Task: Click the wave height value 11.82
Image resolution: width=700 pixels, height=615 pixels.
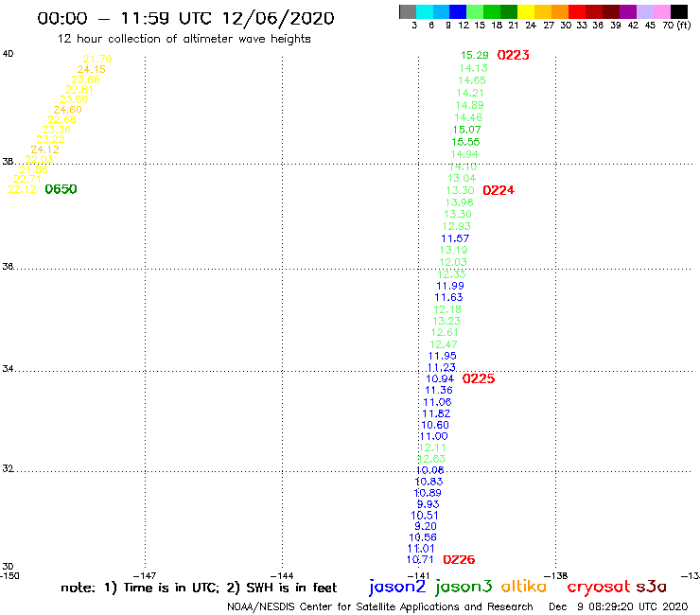Action: 437,414
